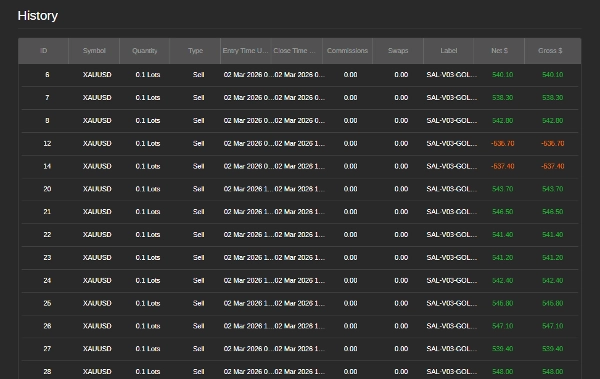Click XAUUSD symbol in trade 6 row
Screen dimensions: 600x379
(97, 75)
